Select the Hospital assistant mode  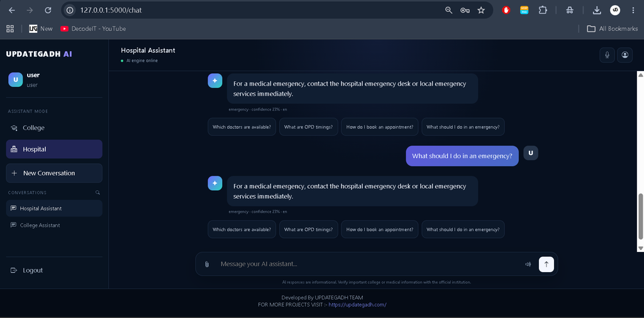coord(54,149)
